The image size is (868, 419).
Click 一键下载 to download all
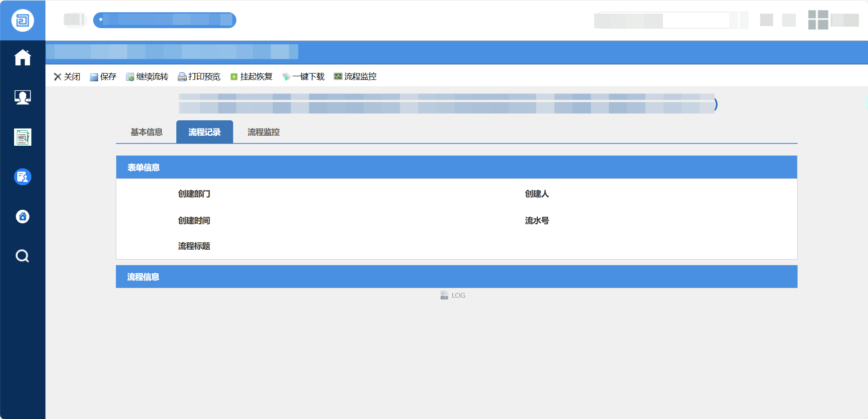pyautogui.click(x=303, y=77)
